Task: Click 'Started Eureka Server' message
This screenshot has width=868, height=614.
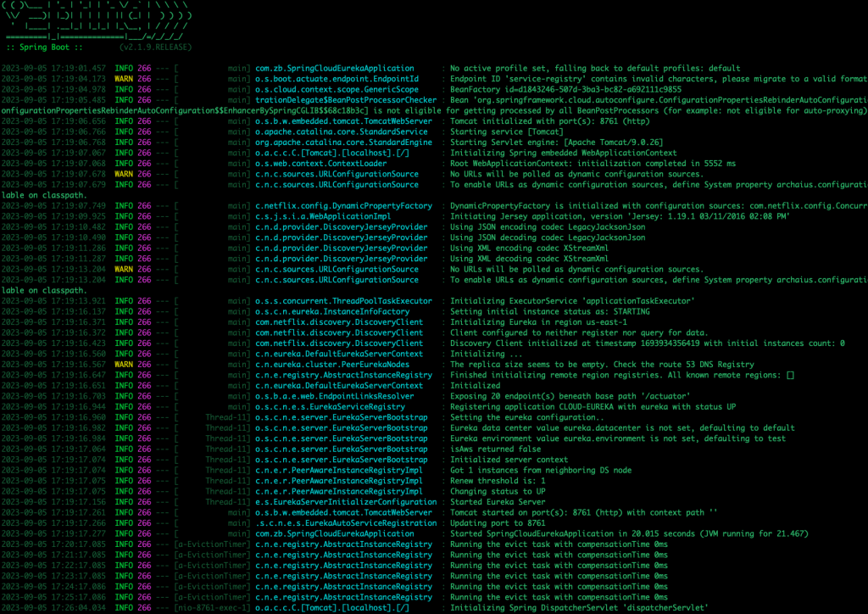Action: coord(498,500)
